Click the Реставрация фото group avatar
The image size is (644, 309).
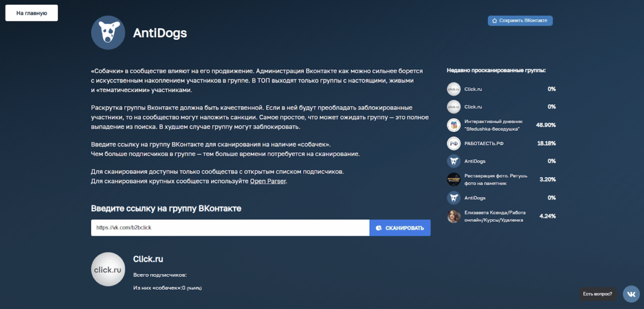[453, 179]
